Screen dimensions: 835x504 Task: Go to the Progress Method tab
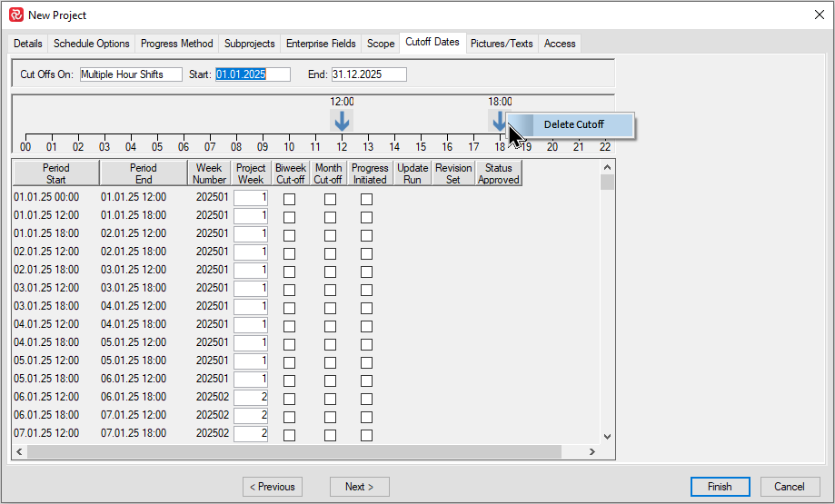point(177,44)
